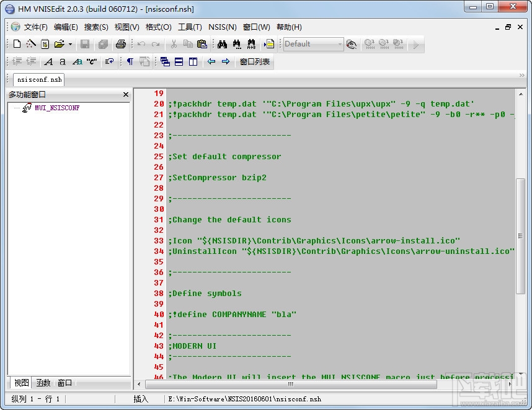
Task: Click the tile windows horizontally icon
Action: [178, 61]
